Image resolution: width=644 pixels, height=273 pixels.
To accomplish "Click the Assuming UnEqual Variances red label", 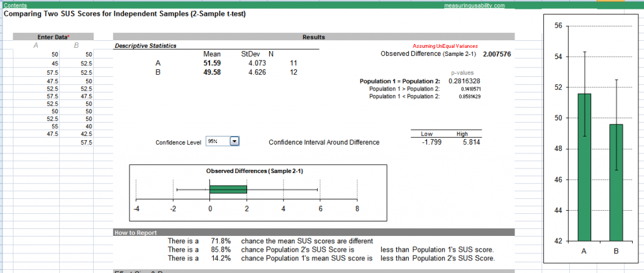I will pyautogui.click(x=445, y=47).
